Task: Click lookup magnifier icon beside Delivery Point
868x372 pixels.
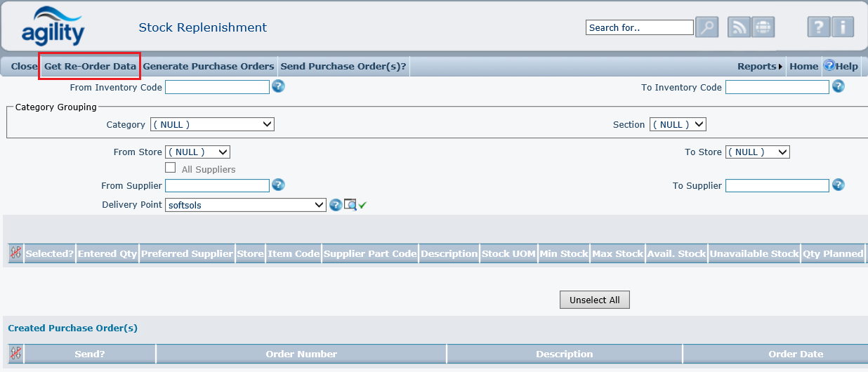Action: pyautogui.click(x=350, y=205)
